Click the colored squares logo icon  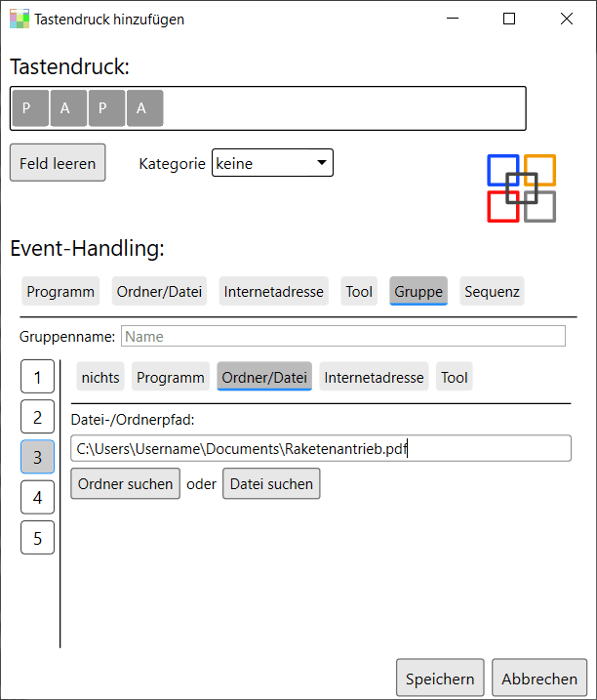click(521, 188)
